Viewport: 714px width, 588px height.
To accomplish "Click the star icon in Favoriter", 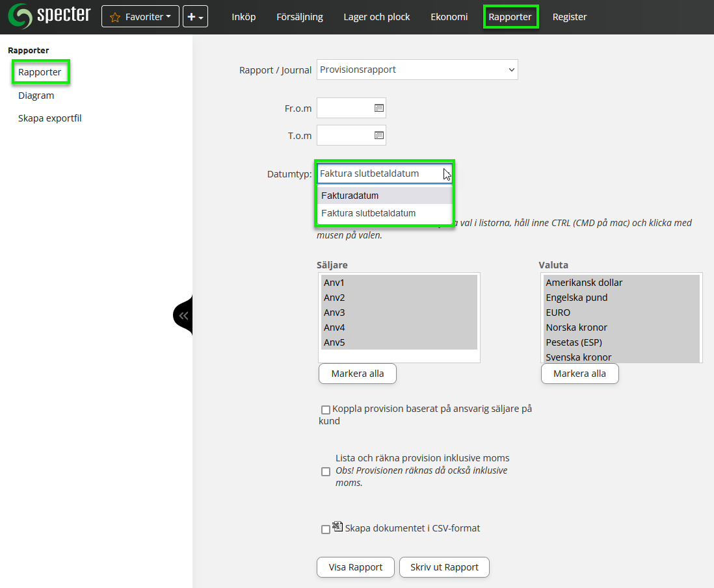I will [x=115, y=18].
